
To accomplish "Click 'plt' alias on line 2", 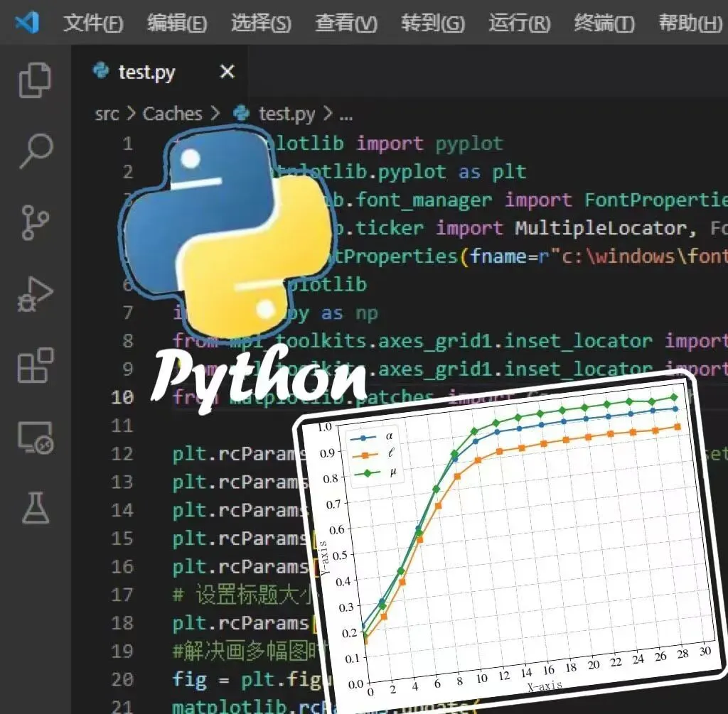I will pyautogui.click(x=509, y=172).
